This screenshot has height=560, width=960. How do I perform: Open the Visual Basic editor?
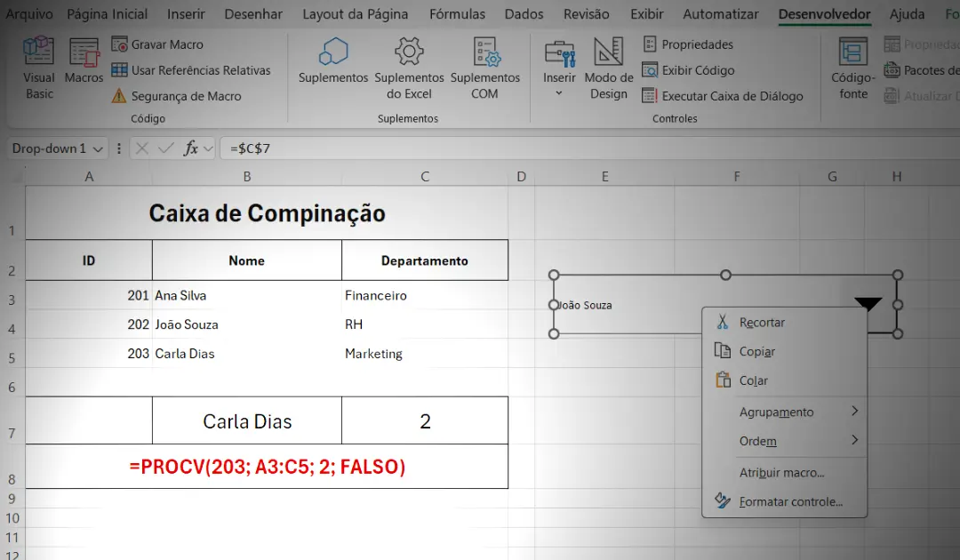[x=37, y=71]
